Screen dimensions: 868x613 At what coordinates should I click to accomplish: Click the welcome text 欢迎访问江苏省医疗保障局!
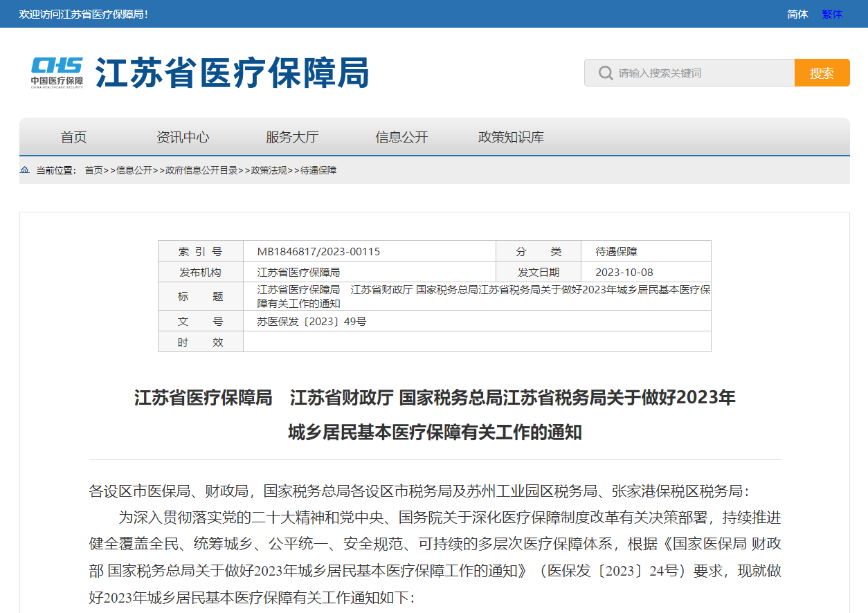pos(84,14)
